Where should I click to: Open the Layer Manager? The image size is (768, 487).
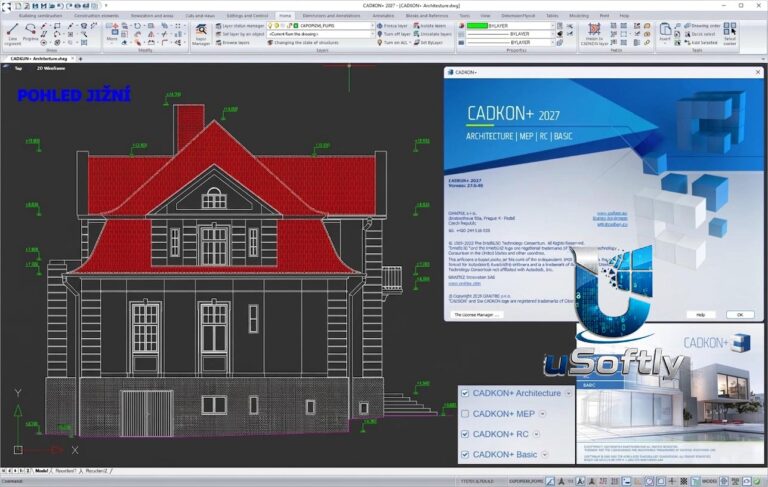[x=201, y=34]
